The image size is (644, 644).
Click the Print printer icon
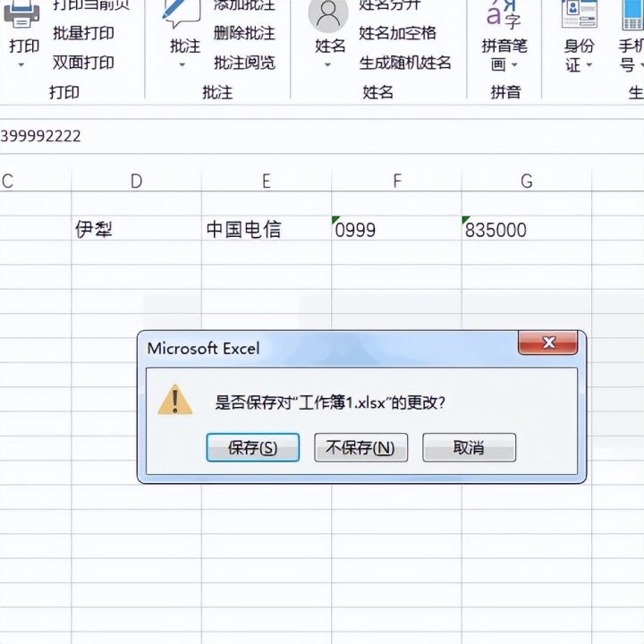click(21, 14)
